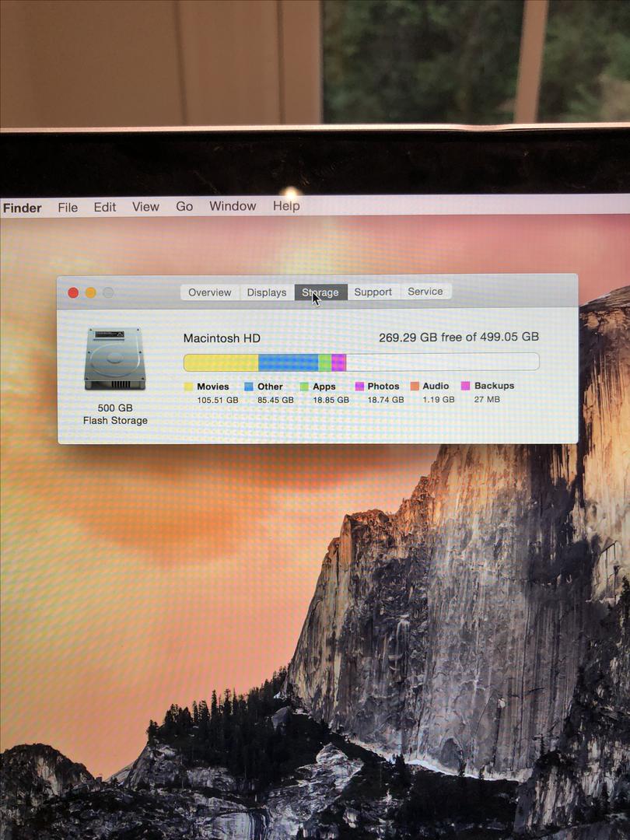Screen dimensions: 630x840
Task: Click the '27 MB' Backups size
Action: (x=487, y=399)
